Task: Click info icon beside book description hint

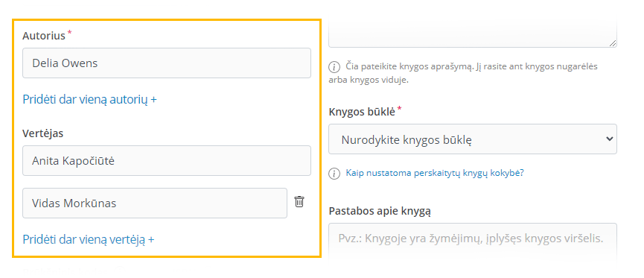Action: click(334, 67)
